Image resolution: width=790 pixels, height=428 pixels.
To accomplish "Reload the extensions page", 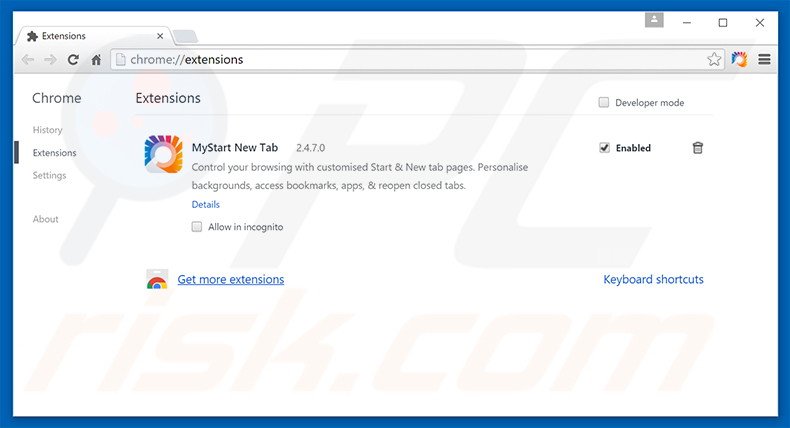I will pos(73,59).
